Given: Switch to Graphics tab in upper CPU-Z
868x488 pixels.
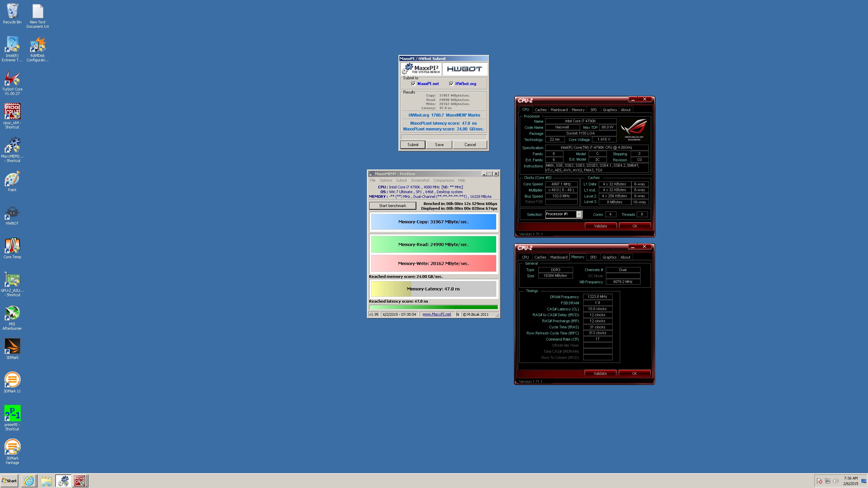Looking at the screenshot, I should (x=610, y=110).
